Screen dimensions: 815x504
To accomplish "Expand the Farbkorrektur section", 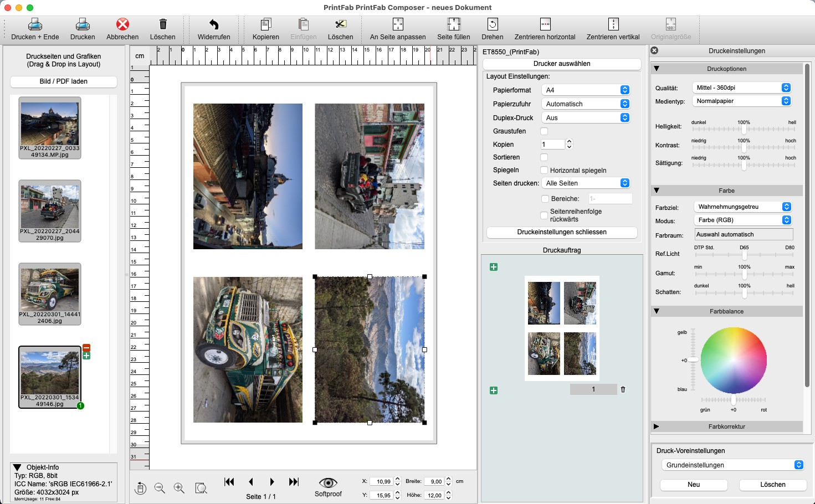I will (x=657, y=426).
